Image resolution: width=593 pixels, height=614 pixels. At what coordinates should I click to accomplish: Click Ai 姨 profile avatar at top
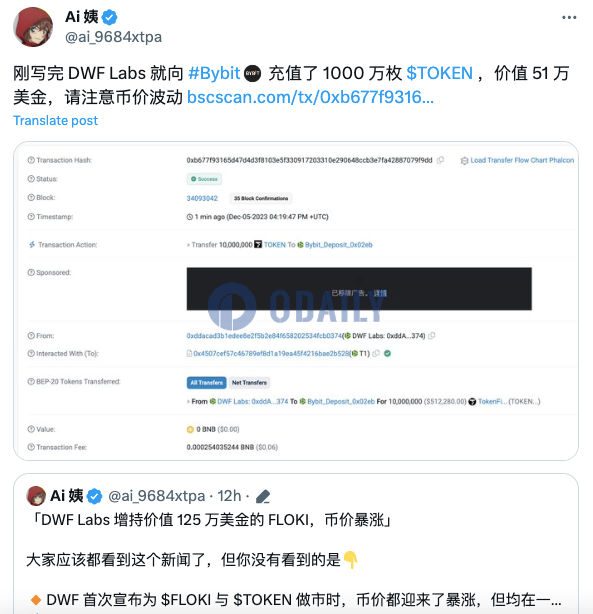[x=33, y=27]
